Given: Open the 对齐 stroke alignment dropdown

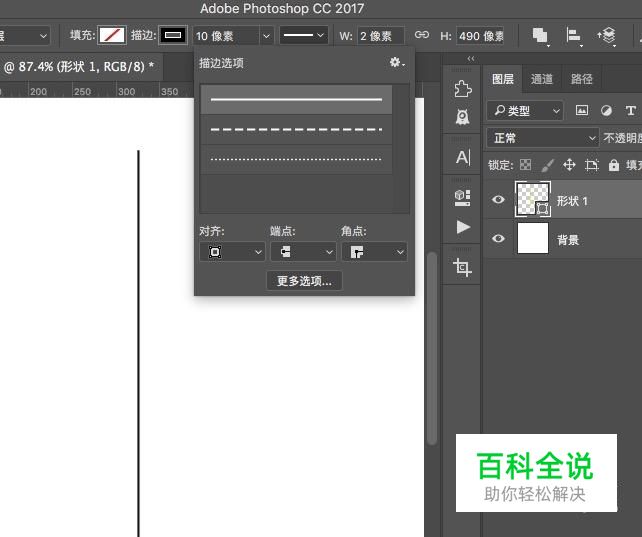Looking at the screenshot, I should [232, 252].
